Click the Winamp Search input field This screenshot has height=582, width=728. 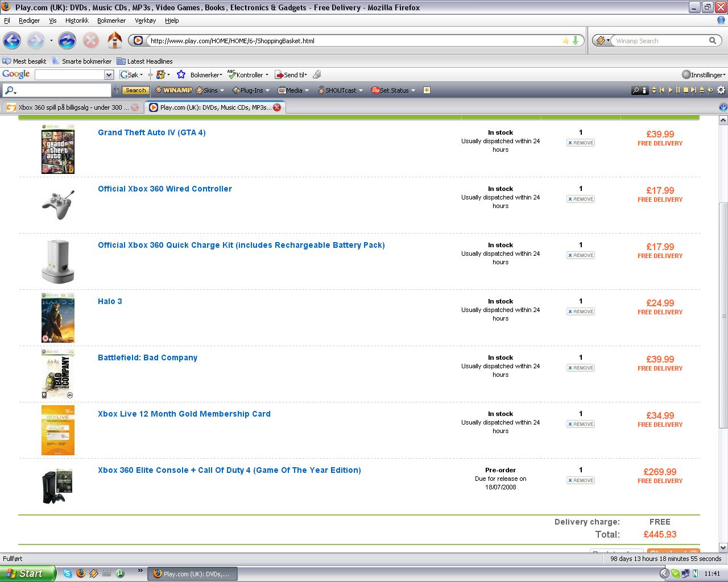(660, 41)
